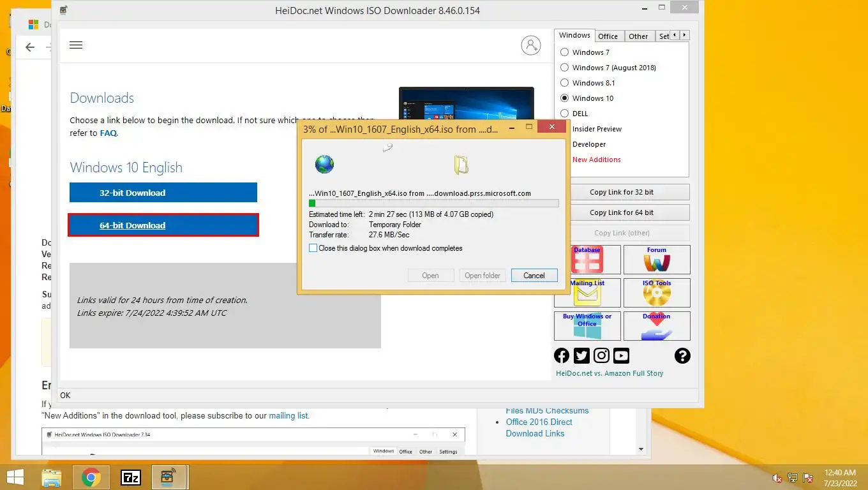Open Files MD5 Checksums link
The image size is (868, 490).
point(547,411)
